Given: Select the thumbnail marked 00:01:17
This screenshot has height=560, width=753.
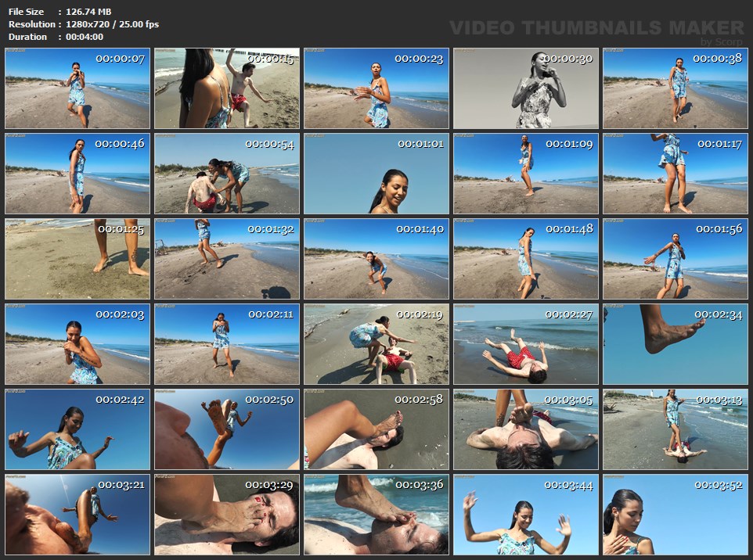Looking at the screenshot, I should (x=676, y=173).
